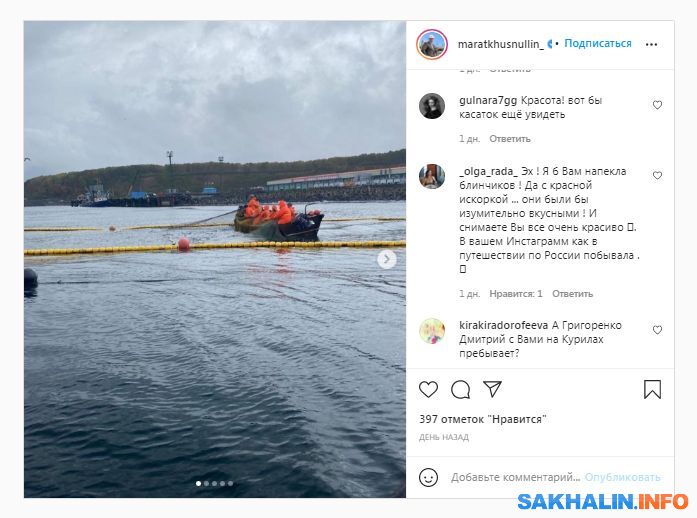The image size is (697, 518).
Task: Go to next photo with arrow
Action: pyautogui.click(x=386, y=259)
